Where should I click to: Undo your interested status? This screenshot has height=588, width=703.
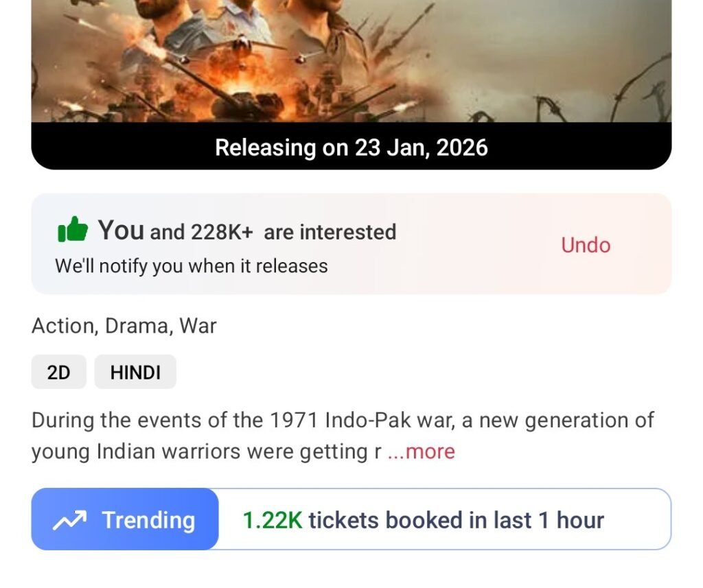(x=585, y=245)
